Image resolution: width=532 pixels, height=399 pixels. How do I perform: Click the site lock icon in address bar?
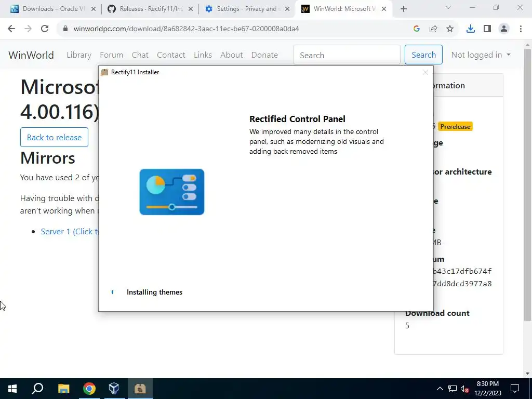65,29
